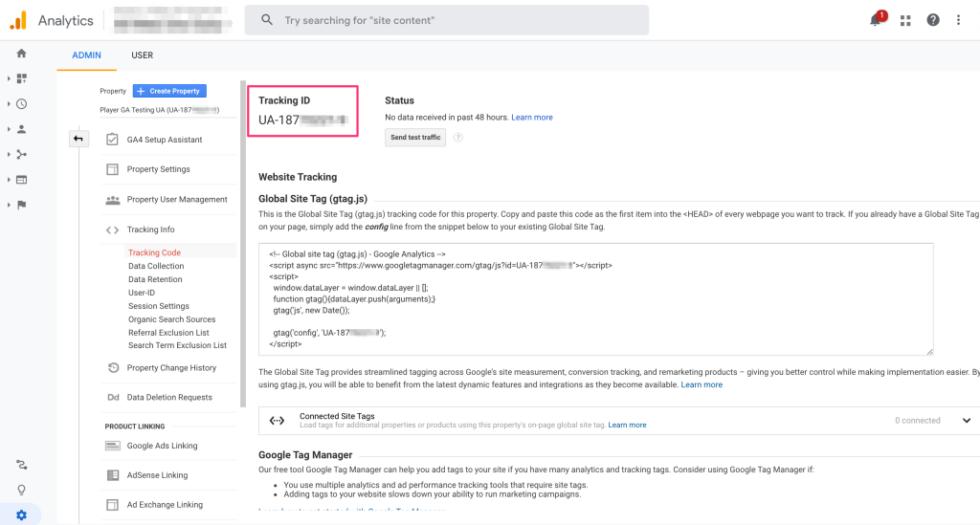Click Learn more link in Connected Site Tags
980x525 pixels.
[x=627, y=426]
